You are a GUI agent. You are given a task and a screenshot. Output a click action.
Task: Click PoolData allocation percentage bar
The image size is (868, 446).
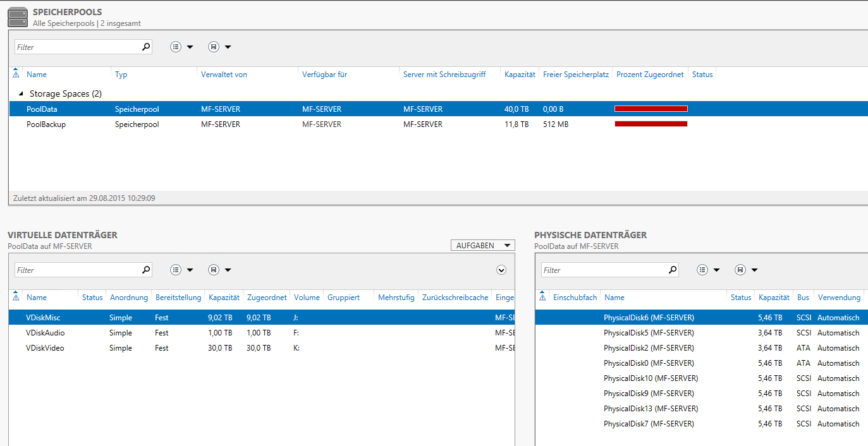point(651,109)
